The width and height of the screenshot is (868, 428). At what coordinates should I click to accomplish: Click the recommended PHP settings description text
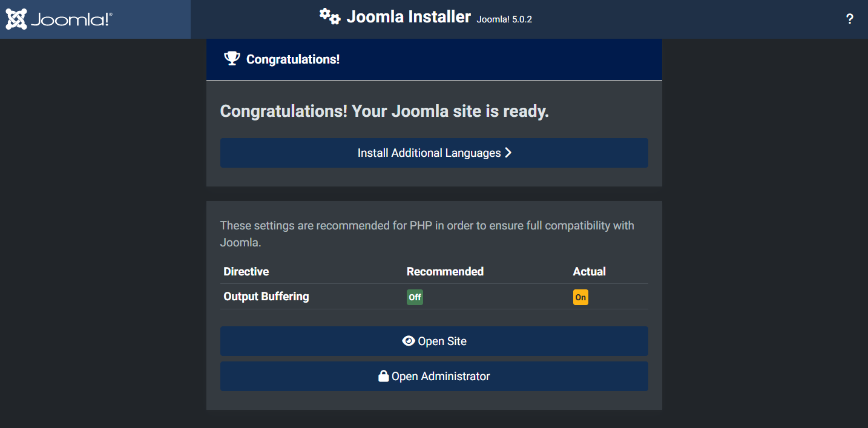[427, 234]
